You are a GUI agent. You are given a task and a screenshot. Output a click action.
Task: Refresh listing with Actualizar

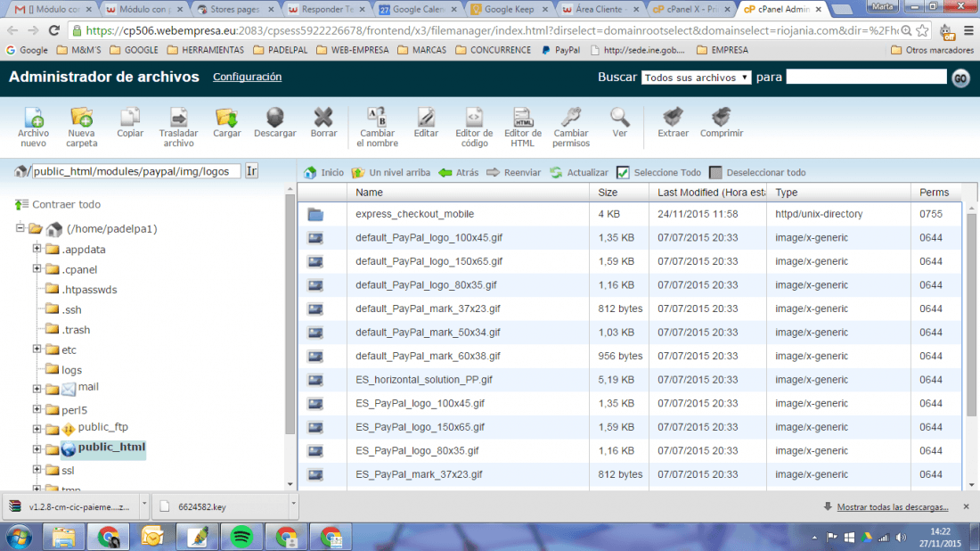579,173
